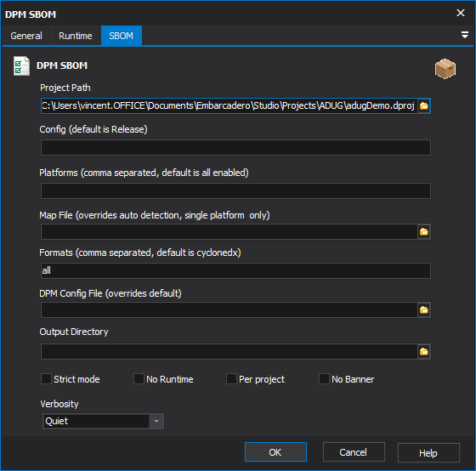
Task: Focus the Map File text field
Action: pyautogui.click(x=229, y=232)
